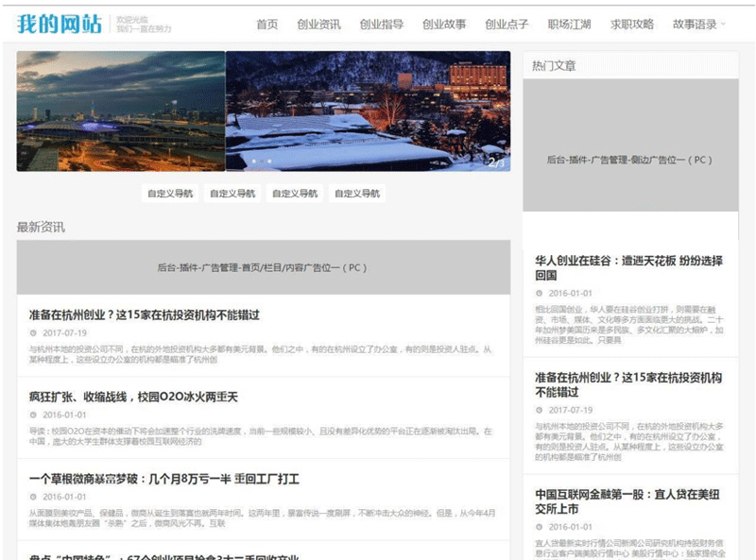Open sidebar article 华人创业在硅谷

click(x=628, y=268)
